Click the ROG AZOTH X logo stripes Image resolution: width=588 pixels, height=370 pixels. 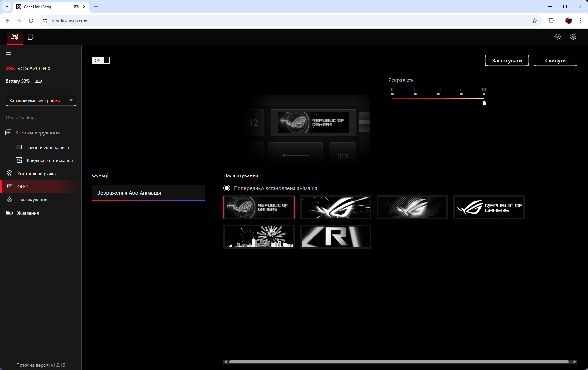click(x=10, y=69)
